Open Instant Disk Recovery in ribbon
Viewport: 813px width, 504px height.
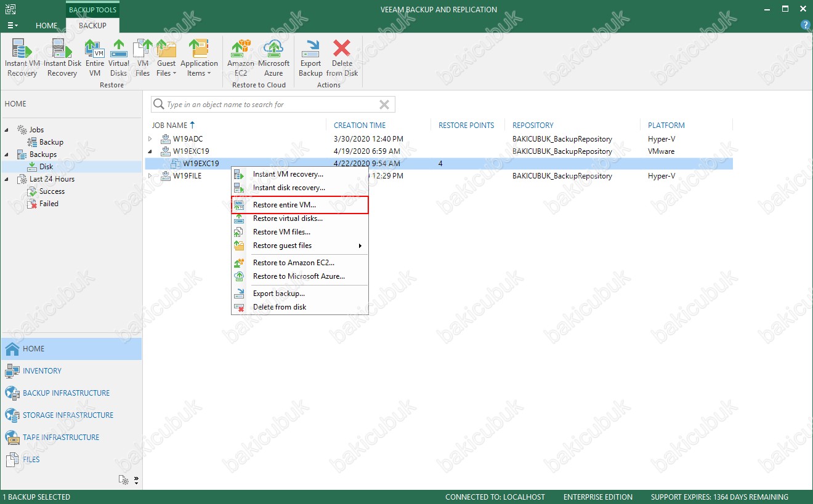62,58
